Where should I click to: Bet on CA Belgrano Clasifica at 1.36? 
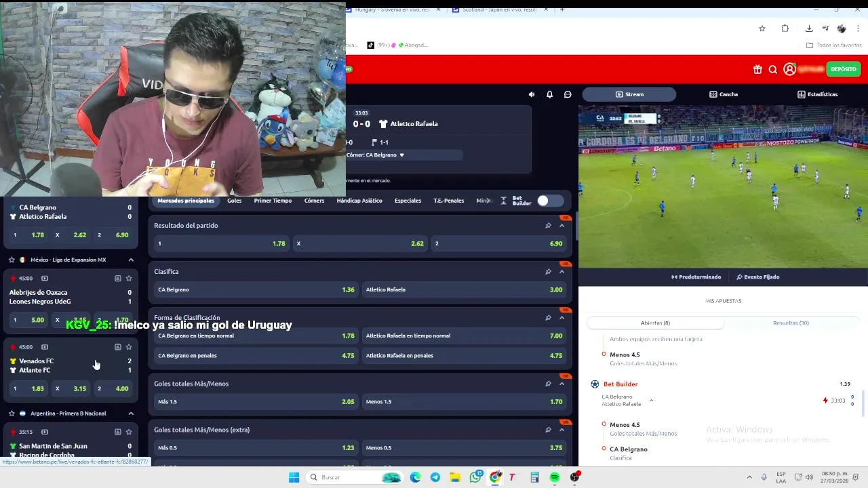[x=256, y=289]
